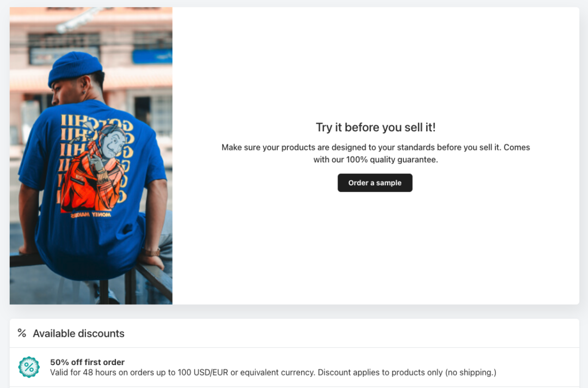
Task: Click the teal discount badge icon
Action: click(x=29, y=367)
